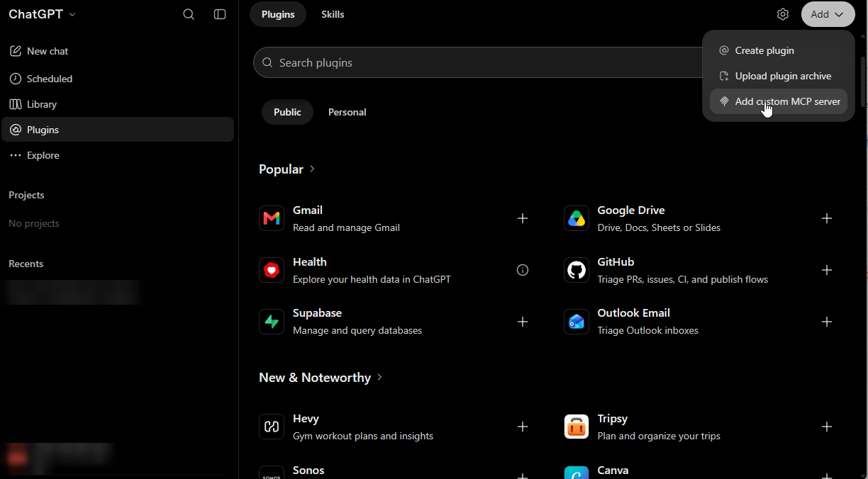Open the Google Drive plugin title

(x=631, y=210)
